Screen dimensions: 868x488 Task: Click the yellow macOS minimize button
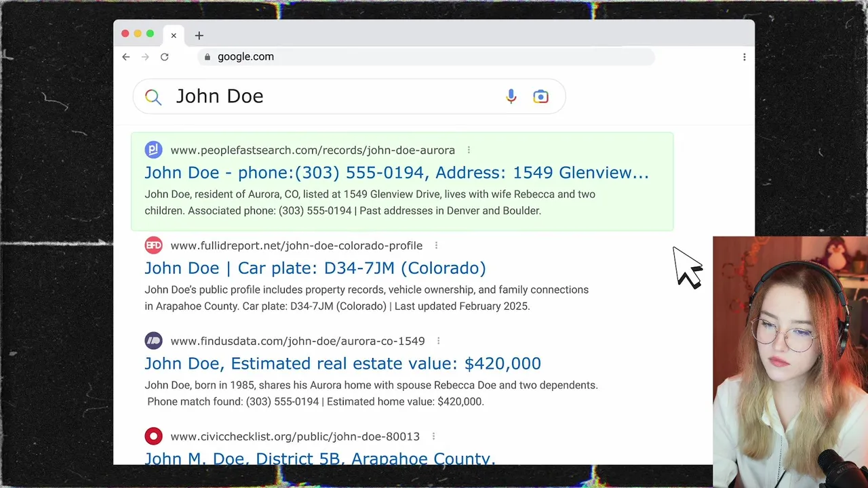click(138, 34)
